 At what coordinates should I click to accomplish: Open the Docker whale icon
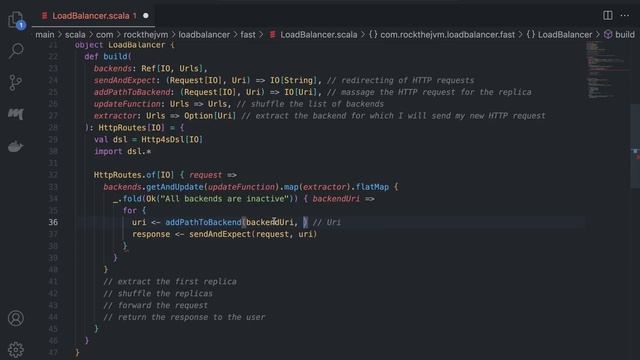coord(16,146)
